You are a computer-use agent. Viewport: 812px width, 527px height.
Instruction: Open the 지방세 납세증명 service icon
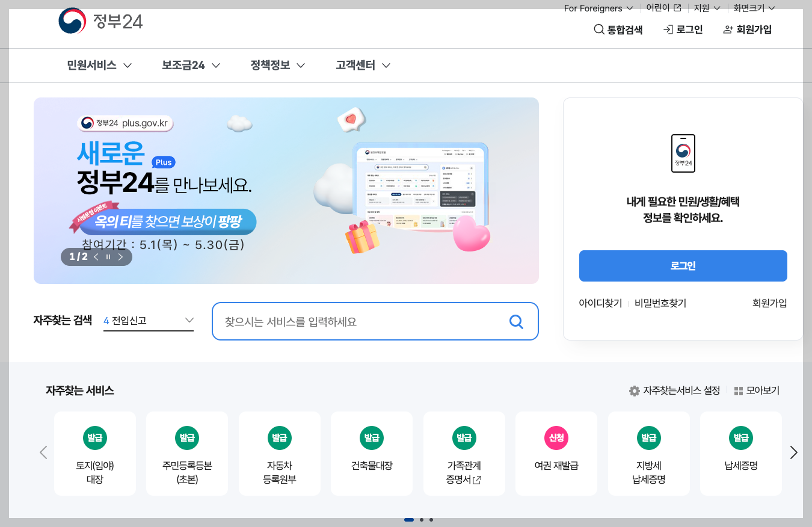tap(648, 454)
